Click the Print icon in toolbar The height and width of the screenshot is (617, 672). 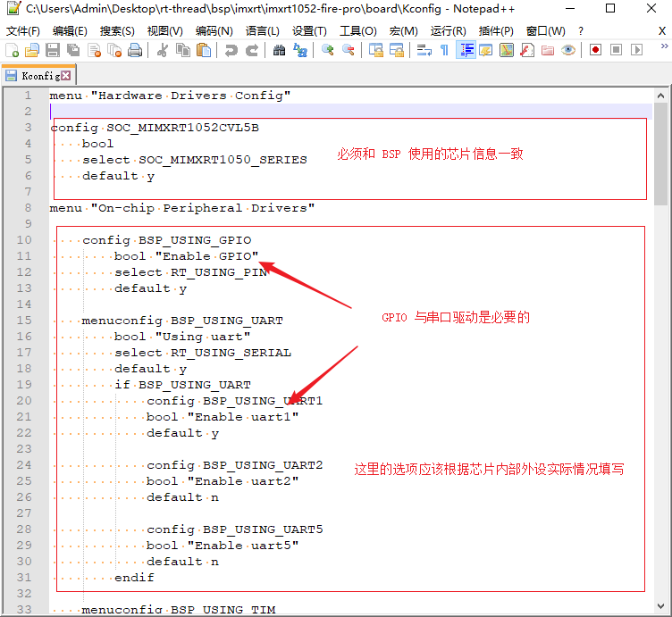[135, 50]
